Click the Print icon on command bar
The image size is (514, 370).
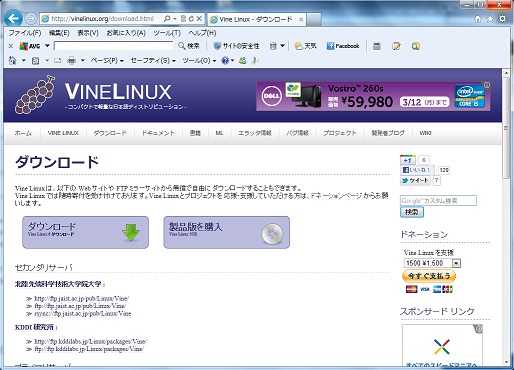71,61
